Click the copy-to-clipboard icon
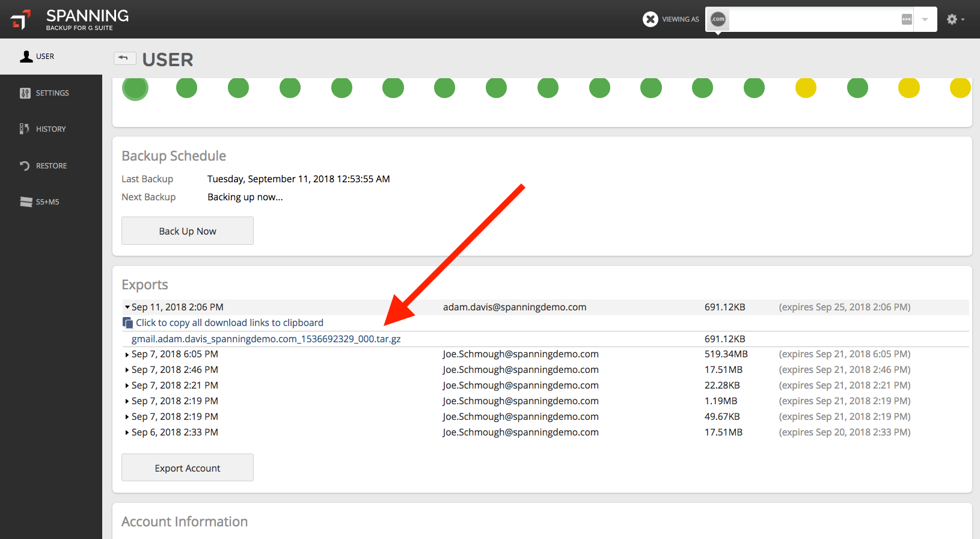The image size is (980, 539). coord(128,323)
